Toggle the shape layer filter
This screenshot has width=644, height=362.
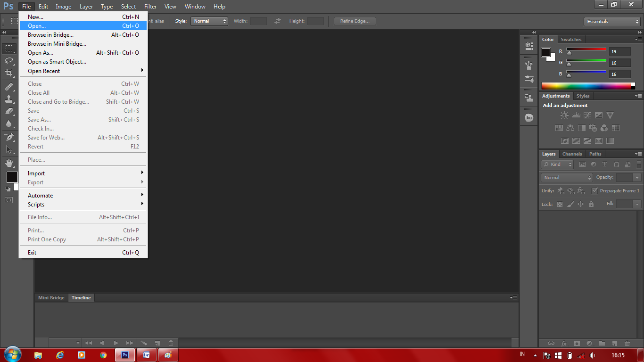tap(616, 165)
